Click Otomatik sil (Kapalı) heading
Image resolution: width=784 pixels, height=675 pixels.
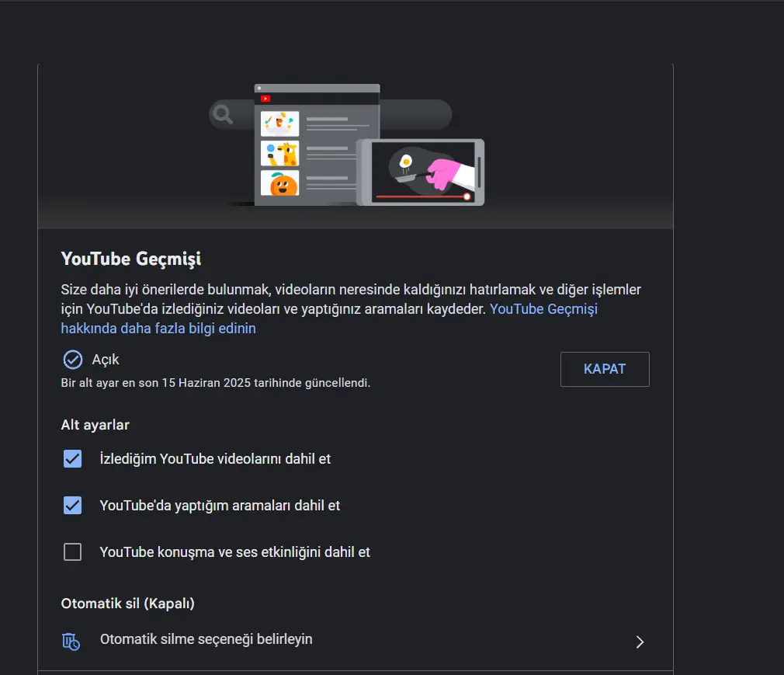tap(127, 604)
